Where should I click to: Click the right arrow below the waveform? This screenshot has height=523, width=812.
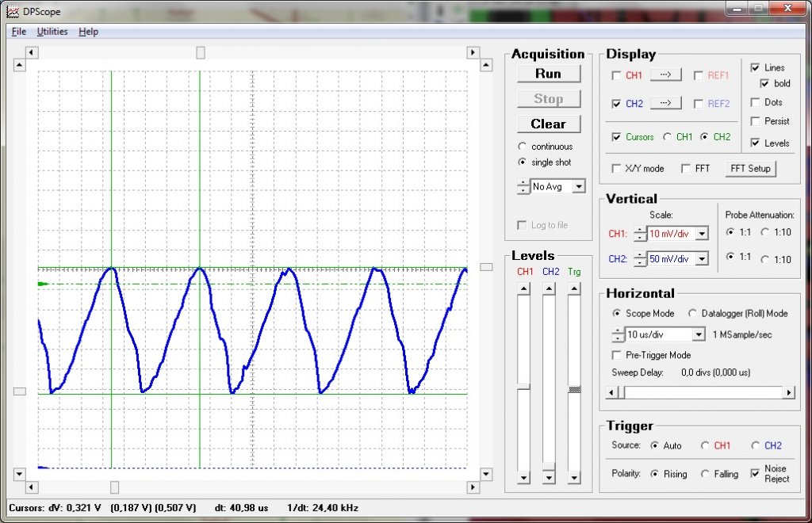473,487
